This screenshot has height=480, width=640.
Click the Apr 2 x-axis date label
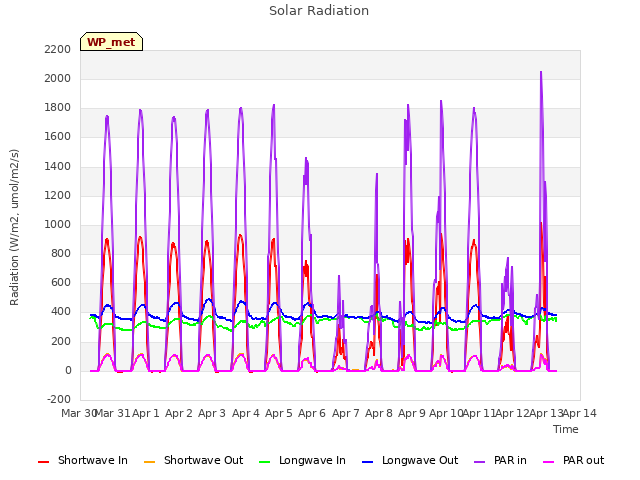coord(179,413)
